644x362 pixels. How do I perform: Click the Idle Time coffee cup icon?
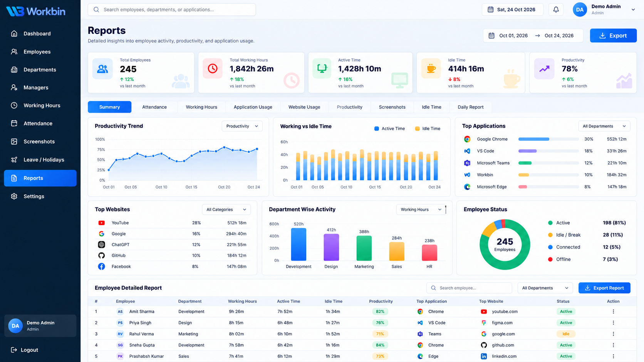431,68
